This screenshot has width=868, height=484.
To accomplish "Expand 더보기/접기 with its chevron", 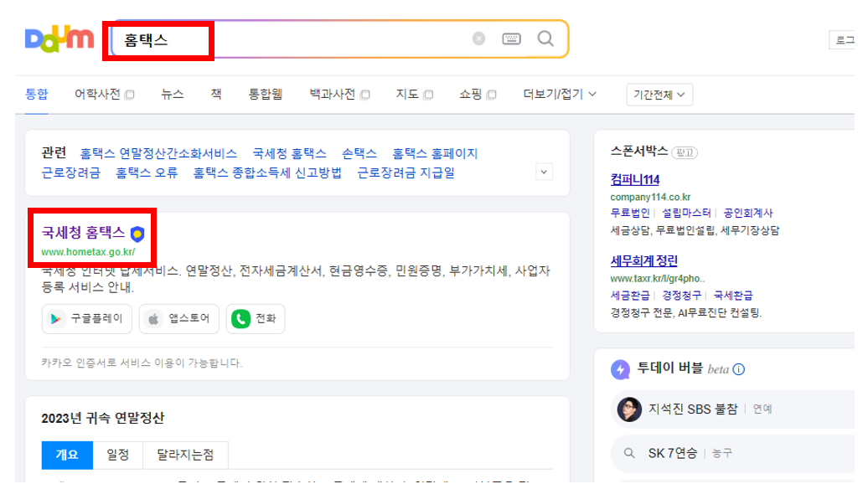I will tap(592, 94).
